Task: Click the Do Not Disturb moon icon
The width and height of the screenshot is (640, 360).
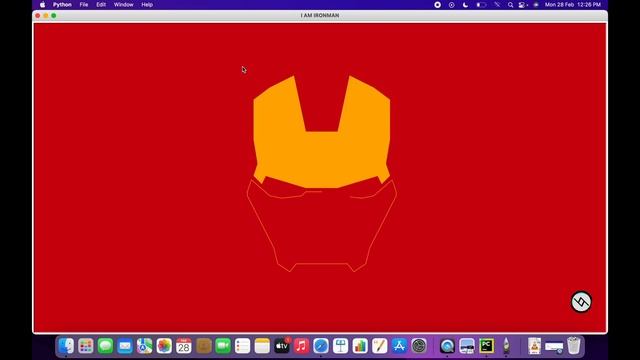Action: (465, 5)
